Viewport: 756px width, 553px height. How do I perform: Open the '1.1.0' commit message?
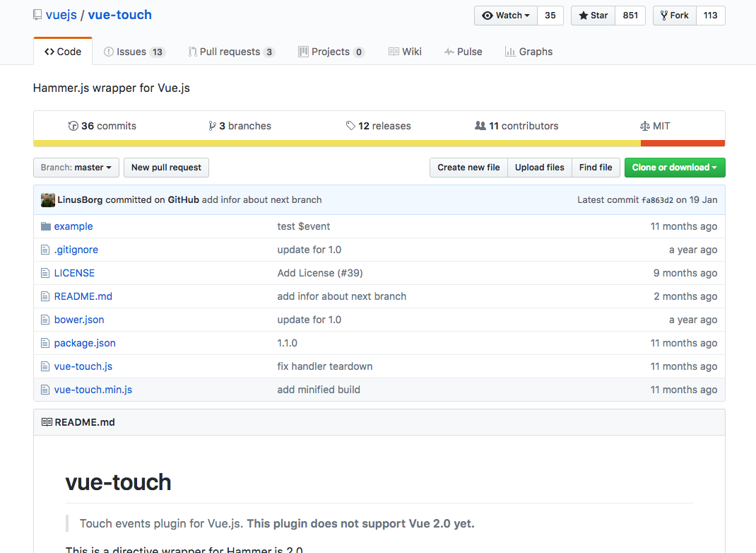pos(288,343)
